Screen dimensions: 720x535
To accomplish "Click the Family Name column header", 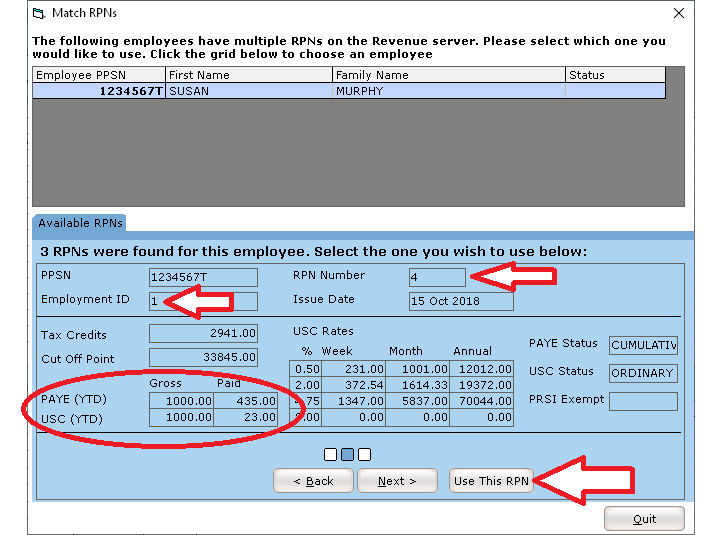I will click(x=448, y=75).
